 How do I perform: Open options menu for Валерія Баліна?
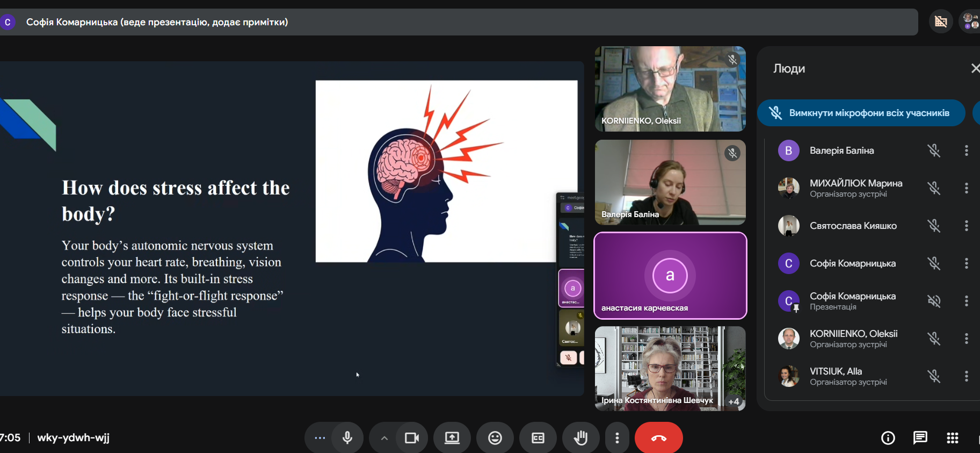[966, 150]
